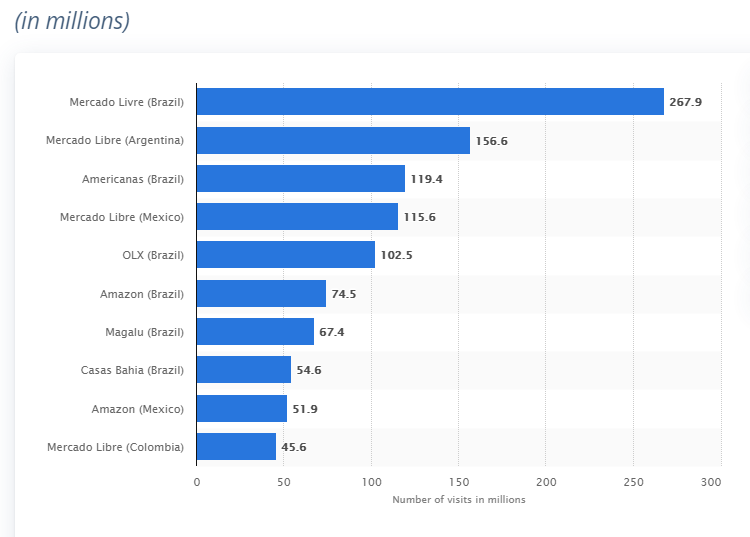Click the 100 axis tick label
The height and width of the screenshot is (537, 750).
[x=372, y=482]
